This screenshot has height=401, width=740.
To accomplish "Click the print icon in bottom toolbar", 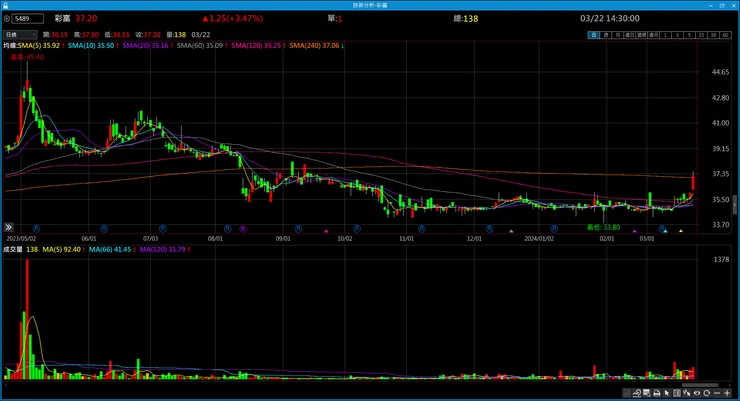I will pyautogui.click(x=656, y=393).
